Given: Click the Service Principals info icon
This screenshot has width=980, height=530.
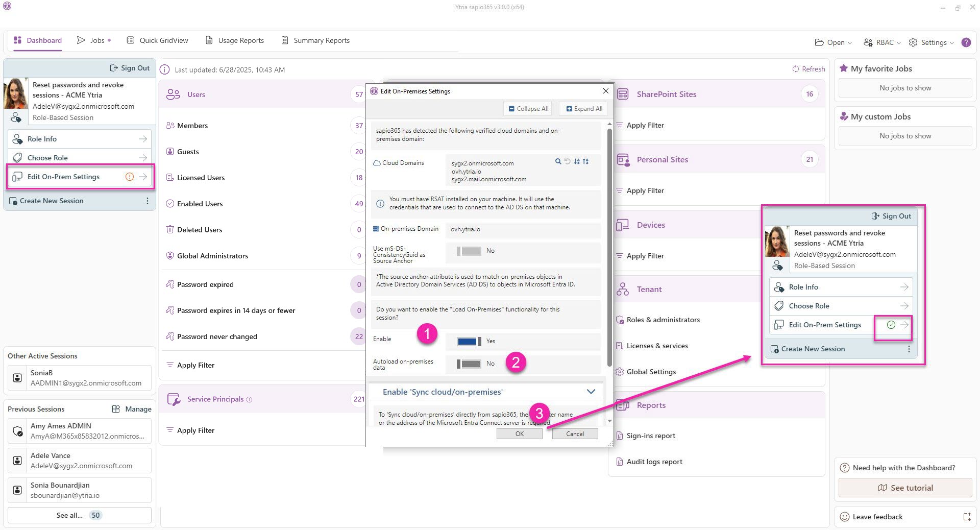Looking at the screenshot, I should coord(249,400).
